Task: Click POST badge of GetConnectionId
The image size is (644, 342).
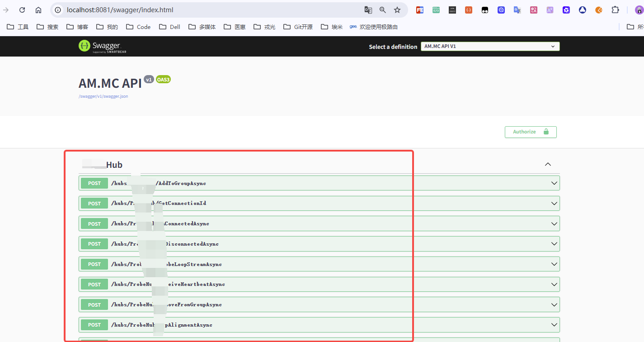Action: (94, 204)
